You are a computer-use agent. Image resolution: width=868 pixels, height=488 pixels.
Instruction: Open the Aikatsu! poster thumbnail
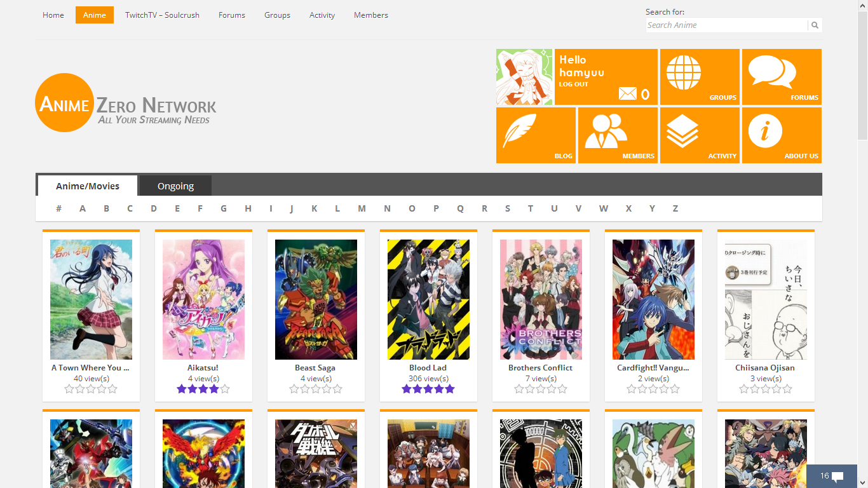[x=203, y=299]
